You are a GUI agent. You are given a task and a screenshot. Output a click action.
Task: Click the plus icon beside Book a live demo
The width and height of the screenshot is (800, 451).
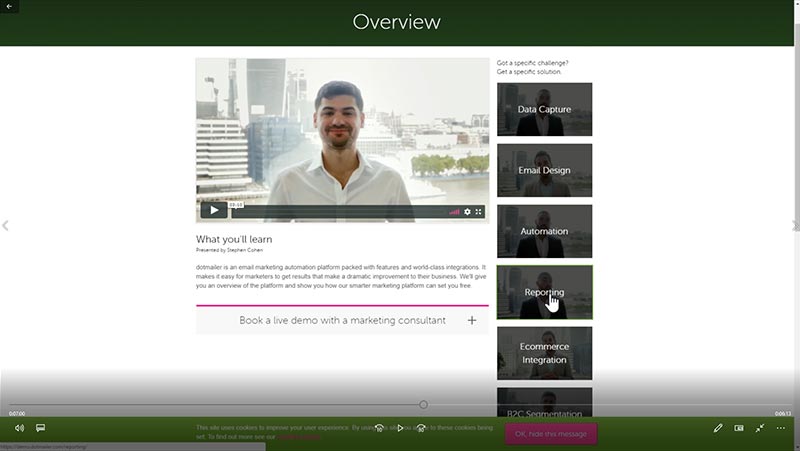[x=472, y=320]
